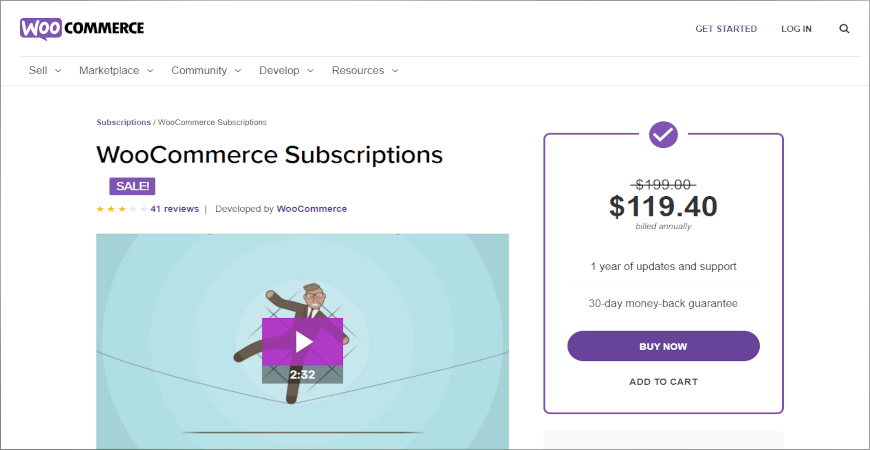Go to Subscriptions breadcrumb link
The image size is (870, 450).
(x=123, y=122)
